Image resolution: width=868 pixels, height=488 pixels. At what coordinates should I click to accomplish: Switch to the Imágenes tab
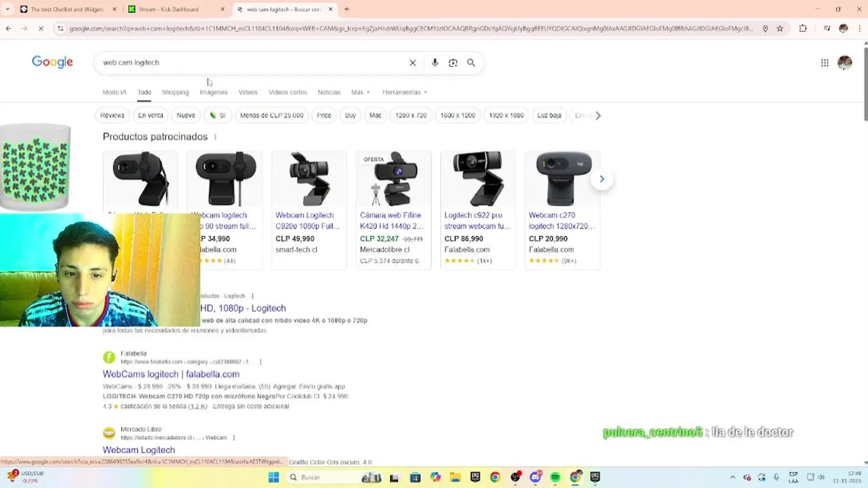pos(214,92)
